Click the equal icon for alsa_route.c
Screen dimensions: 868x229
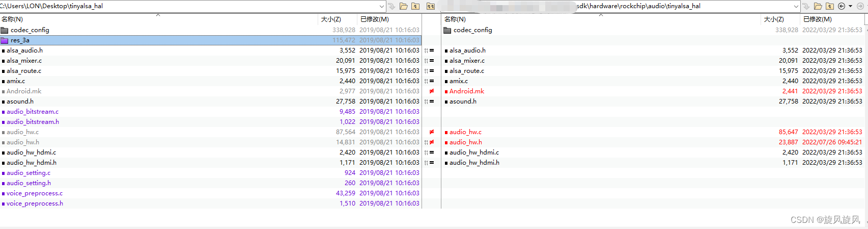[432, 71]
